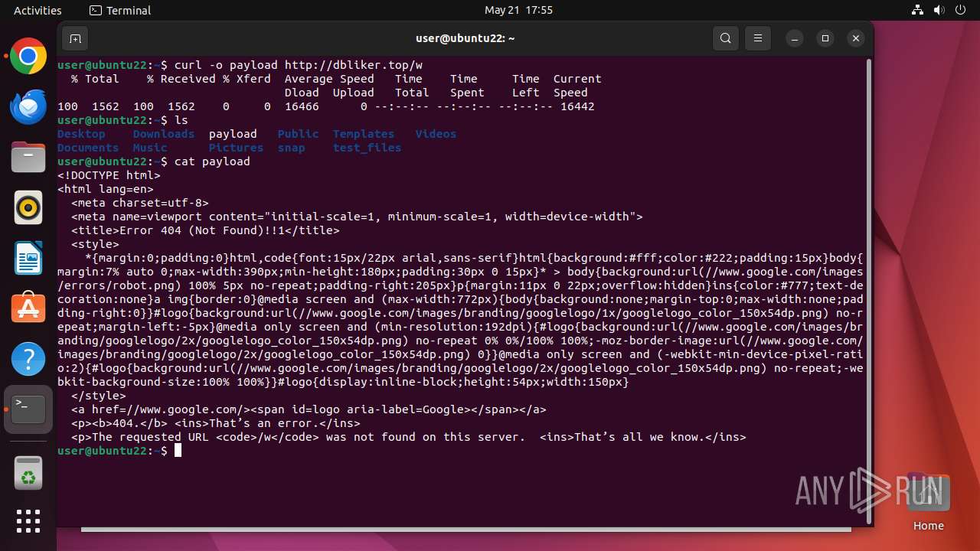Click the 'Templates' directory name

pyautogui.click(x=364, y=134)
